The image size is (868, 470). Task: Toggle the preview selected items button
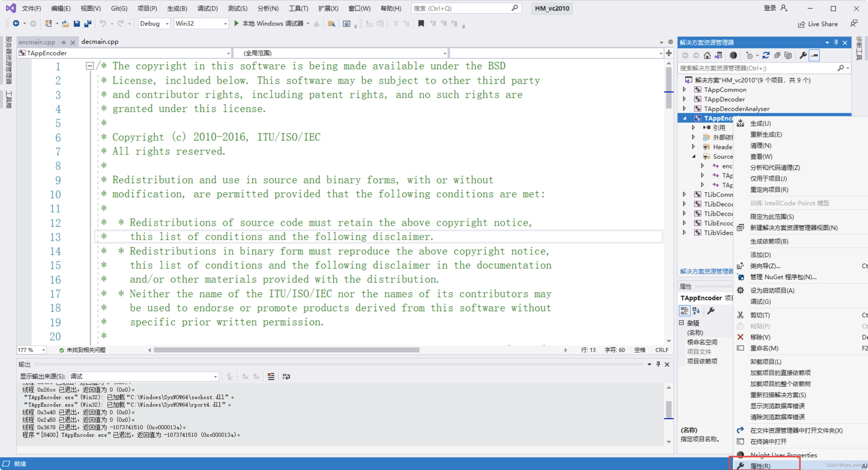(814, 55)
